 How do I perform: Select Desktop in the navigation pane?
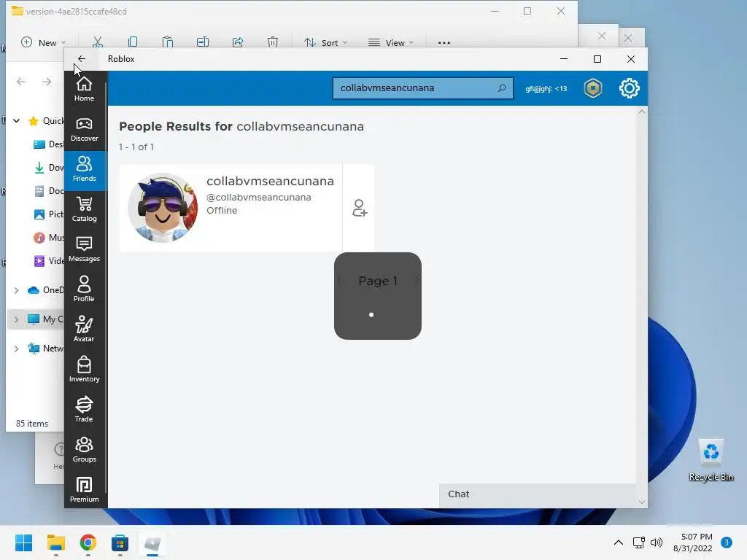(49, 144)
